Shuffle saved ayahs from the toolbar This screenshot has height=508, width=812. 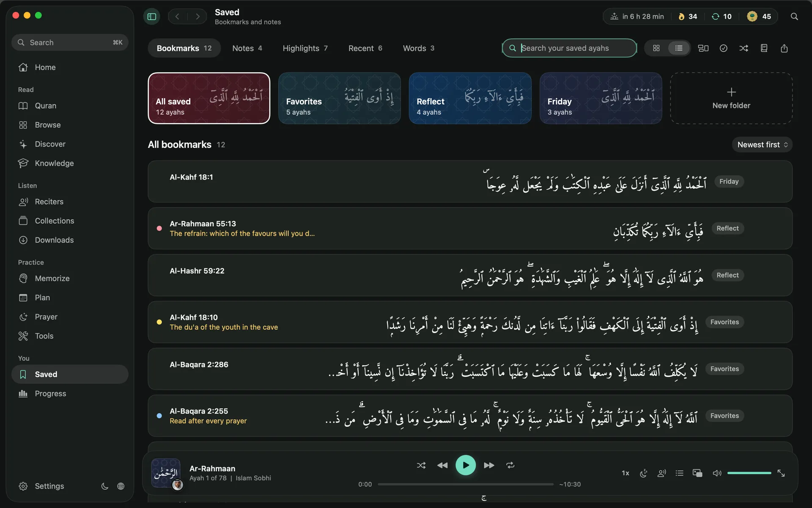click(744, 48)
